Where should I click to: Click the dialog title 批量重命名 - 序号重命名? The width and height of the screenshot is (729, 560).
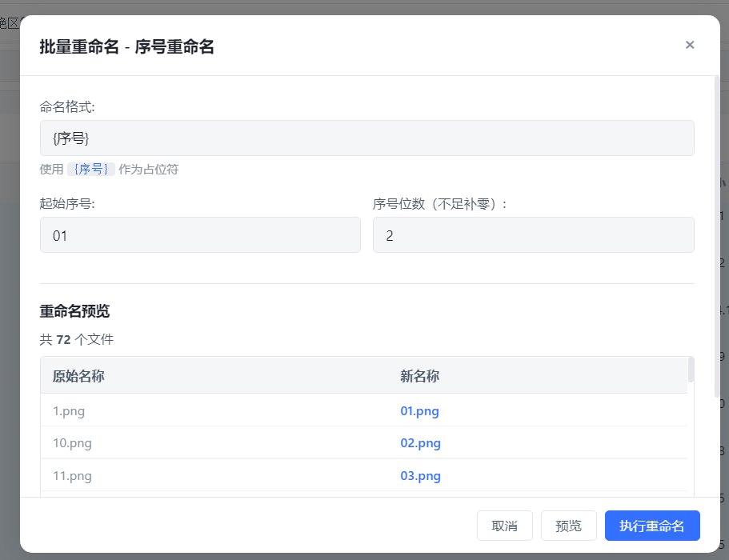coord(126,47)
